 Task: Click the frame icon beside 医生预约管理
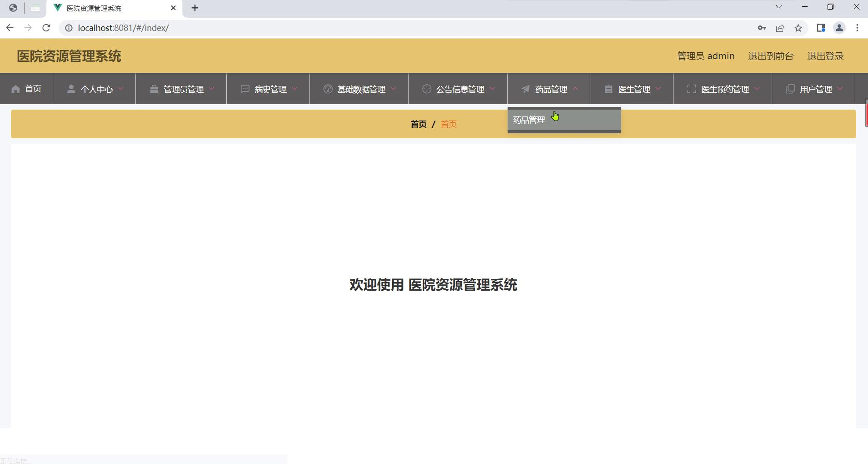pyautogui.click(x=691, y=89)
